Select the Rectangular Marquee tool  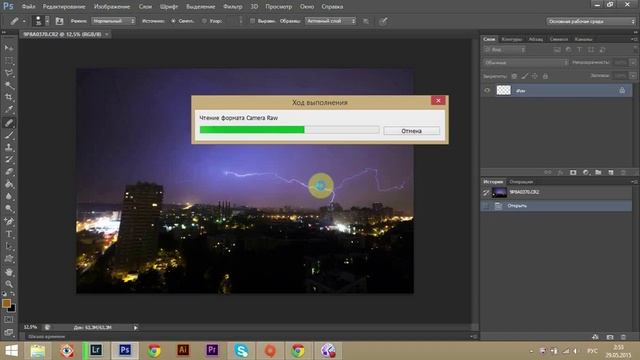tap(9, 61)
